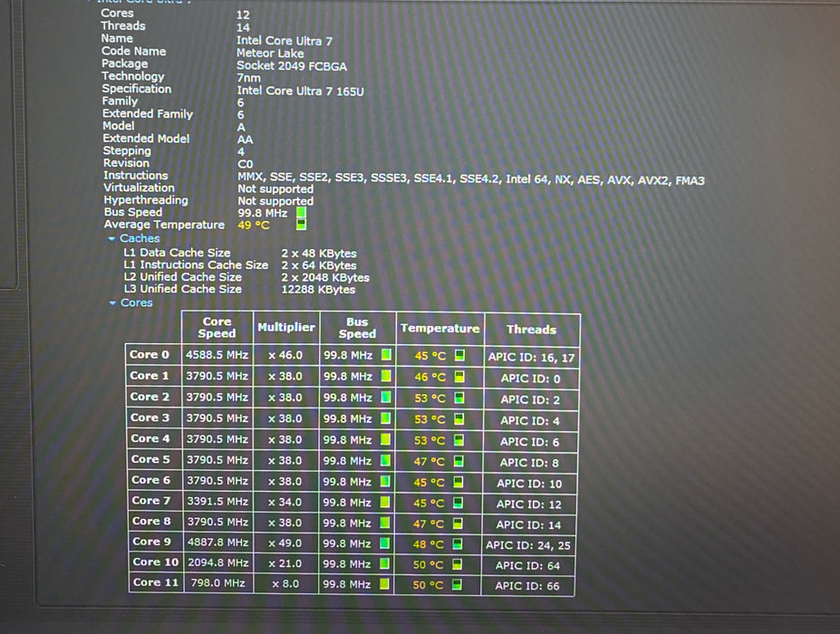Click the Stepping label

click(127, 151)
